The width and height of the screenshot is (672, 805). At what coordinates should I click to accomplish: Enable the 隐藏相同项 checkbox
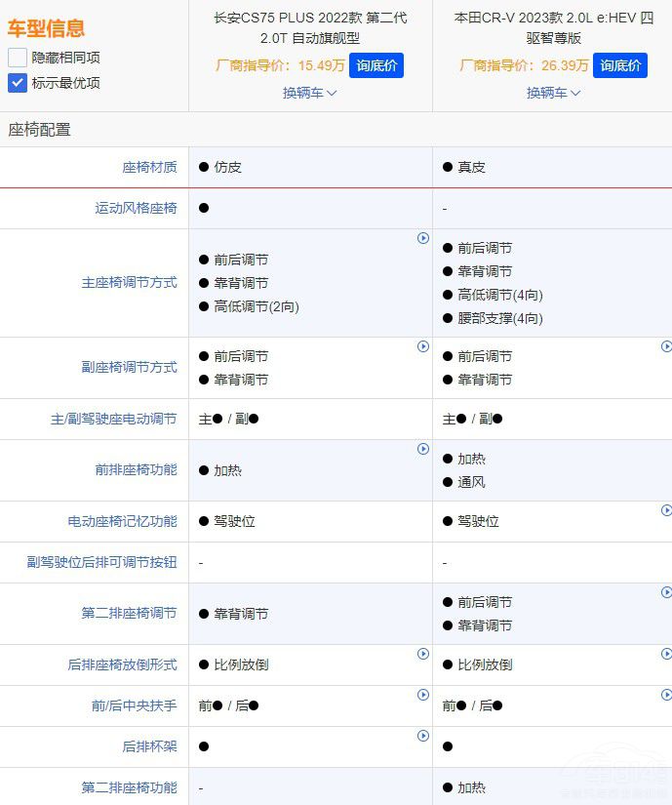(x=18, y=58)
